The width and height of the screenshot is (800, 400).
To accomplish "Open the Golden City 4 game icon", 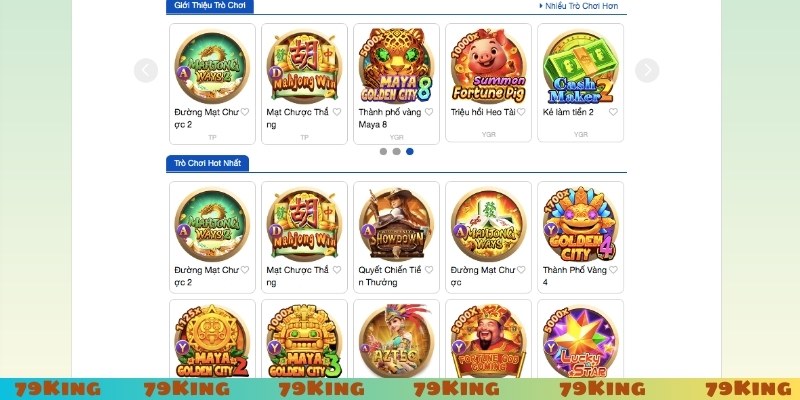I will pos(580,224).
